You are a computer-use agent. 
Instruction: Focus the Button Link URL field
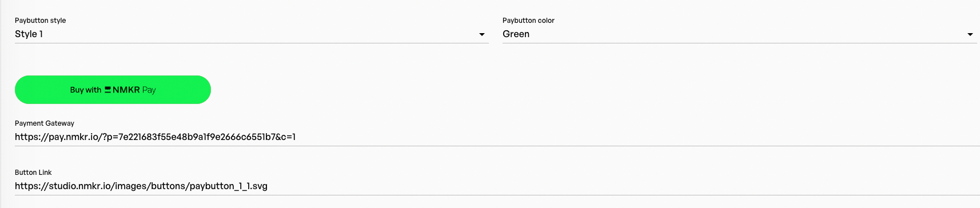497,186
